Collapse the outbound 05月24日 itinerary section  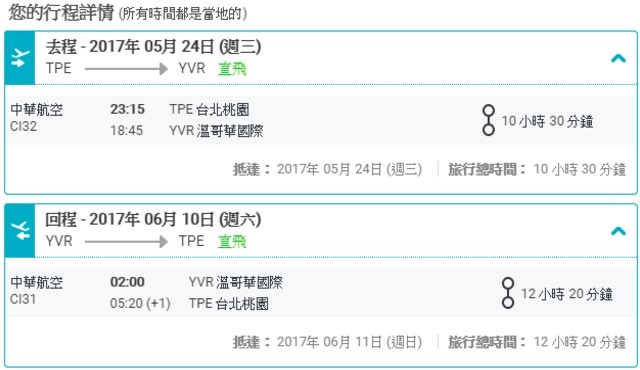point(618,59)
